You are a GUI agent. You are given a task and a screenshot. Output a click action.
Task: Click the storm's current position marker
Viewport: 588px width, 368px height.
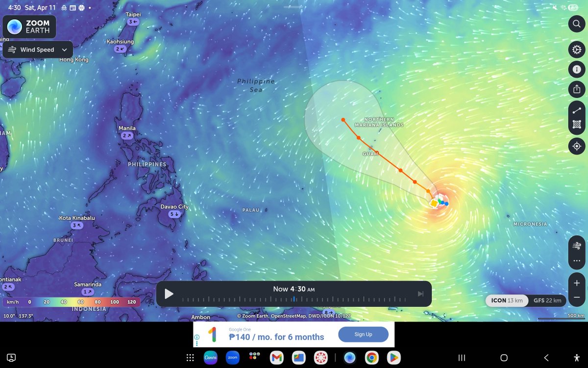(434, 203)
